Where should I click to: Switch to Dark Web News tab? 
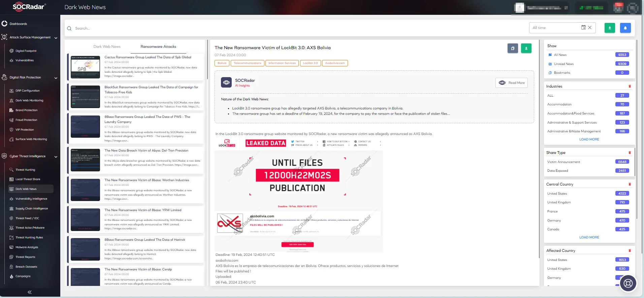[x=107, y=47]
